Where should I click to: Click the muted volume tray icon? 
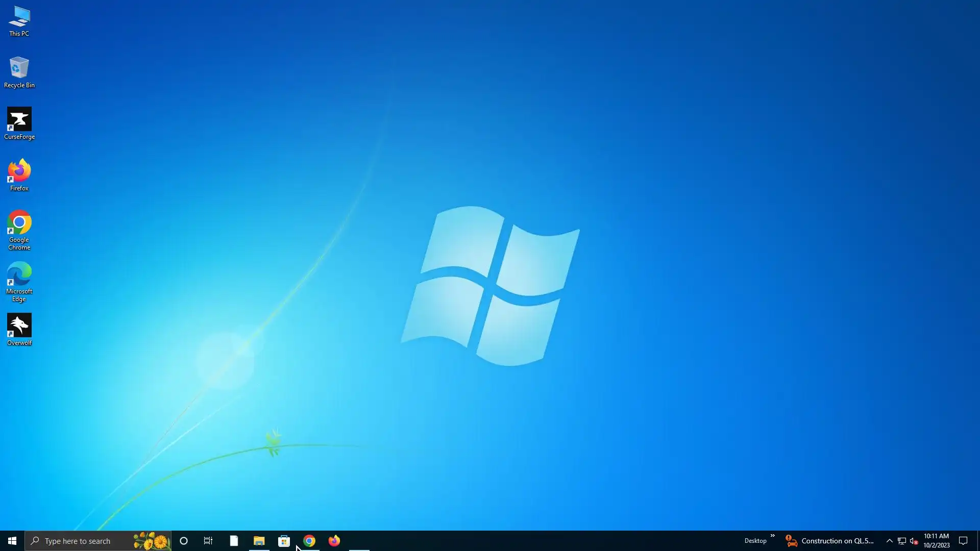(914, 541)
